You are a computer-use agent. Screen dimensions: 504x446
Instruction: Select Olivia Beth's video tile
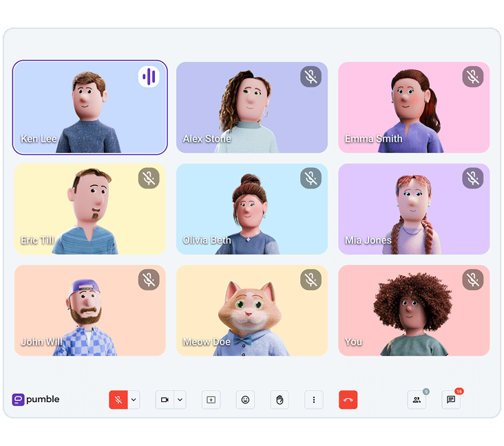coord(252,209)
